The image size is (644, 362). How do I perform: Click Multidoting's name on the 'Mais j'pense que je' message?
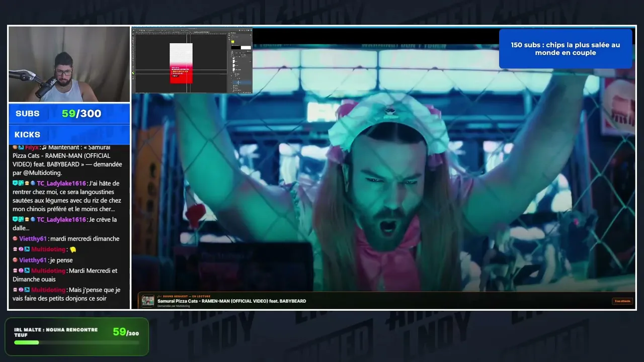pyautogui.click(x=48, y=290)
